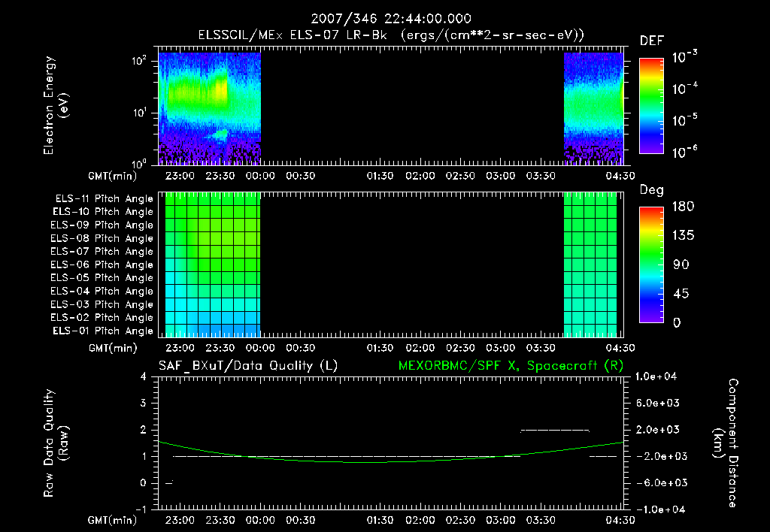Click the white data quality segment at level 2
The image size is (770, 532).
(x=555, y=431)
